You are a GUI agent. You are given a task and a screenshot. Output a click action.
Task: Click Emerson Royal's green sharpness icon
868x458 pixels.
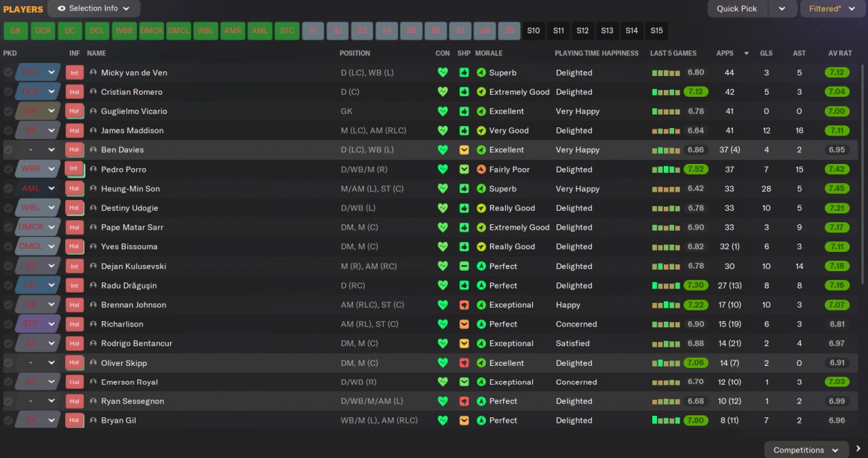tap(464, 382)
